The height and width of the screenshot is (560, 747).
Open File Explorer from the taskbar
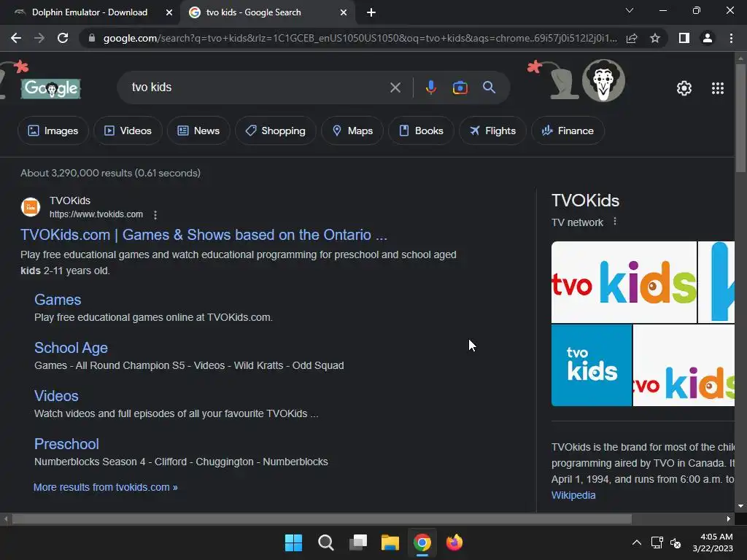[x=390, y=542]
